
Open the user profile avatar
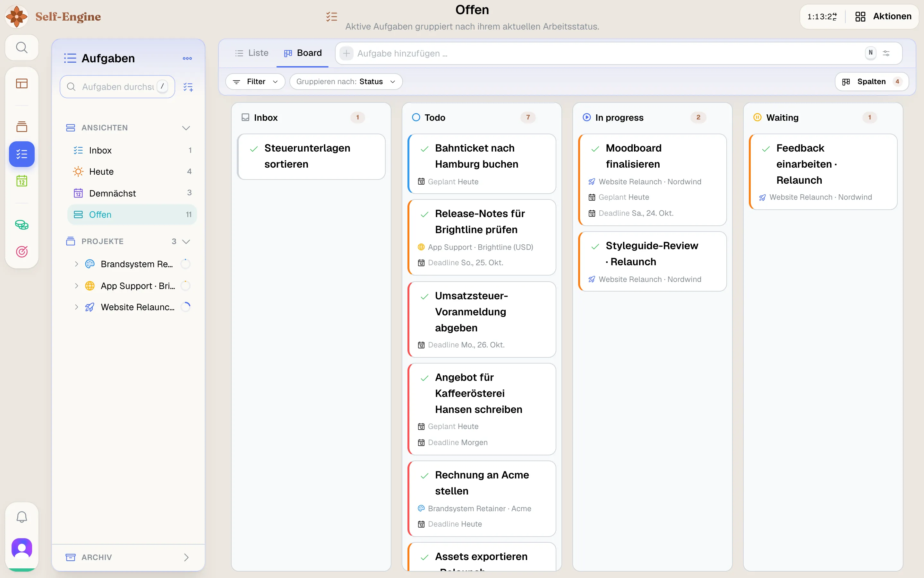[22, 548]
